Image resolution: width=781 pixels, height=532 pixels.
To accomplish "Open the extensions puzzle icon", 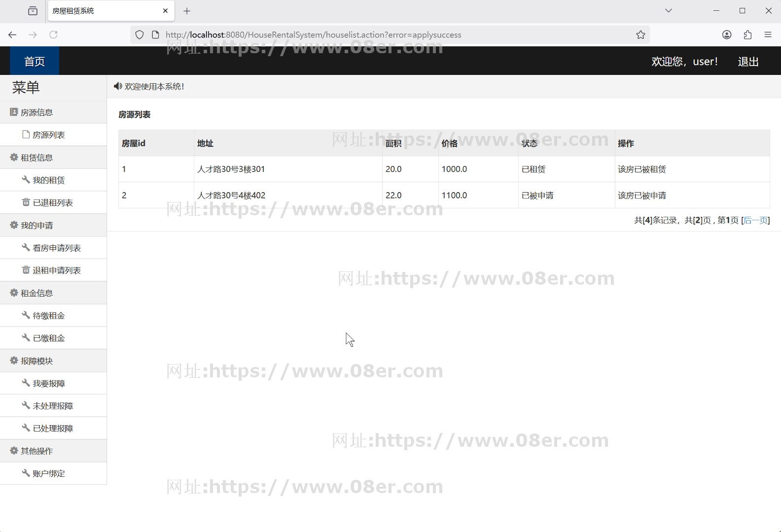I will tap(747, 34).
